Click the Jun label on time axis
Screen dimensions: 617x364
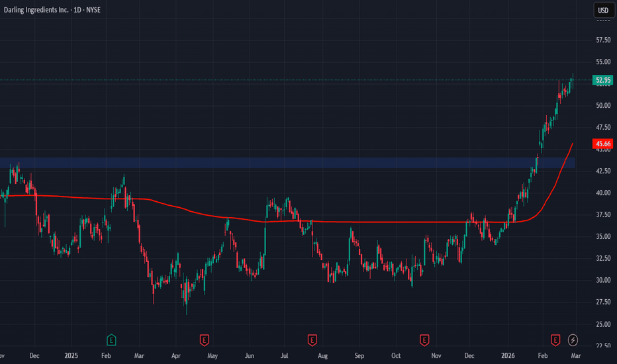[249, 356]
